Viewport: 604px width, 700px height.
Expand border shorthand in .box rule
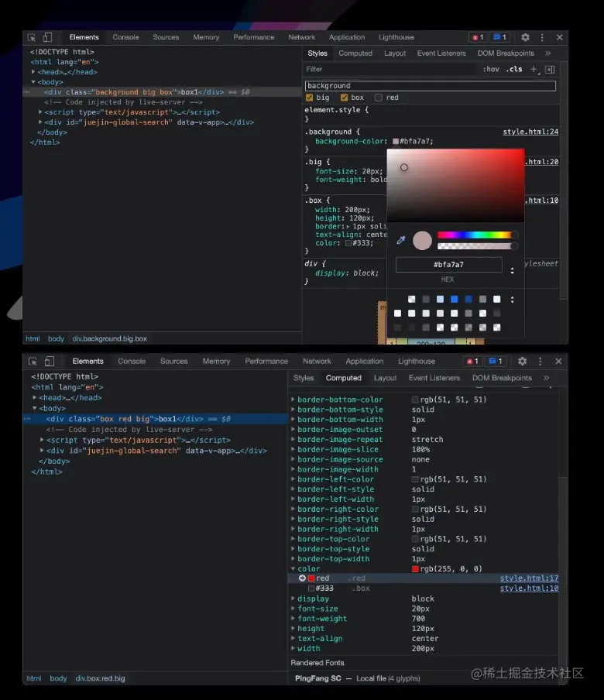(348, 226)
